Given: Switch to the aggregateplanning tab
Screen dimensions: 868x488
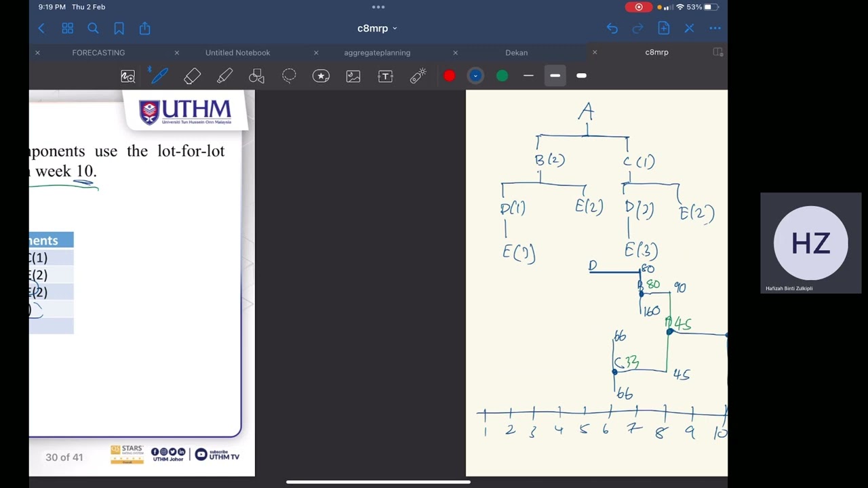Looking at the screenshot, I should tap(377, 52).
